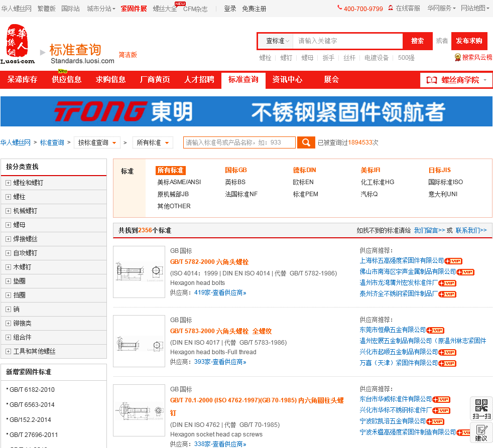Click the 登录 link
The width and height of the screenshot is (493, 448).
pos(230,9)
